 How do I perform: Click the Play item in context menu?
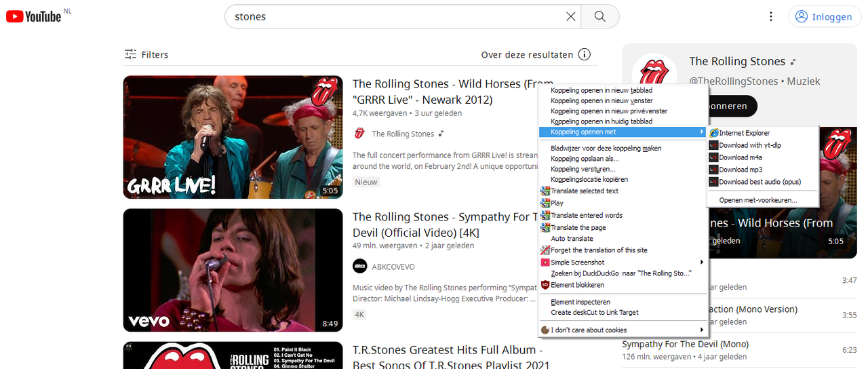623,203
